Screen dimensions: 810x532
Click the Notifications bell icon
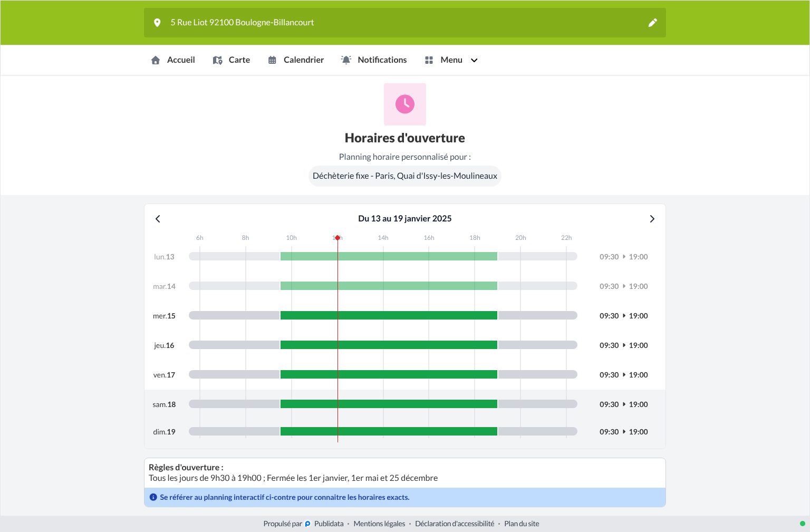(x=346, y=60)
